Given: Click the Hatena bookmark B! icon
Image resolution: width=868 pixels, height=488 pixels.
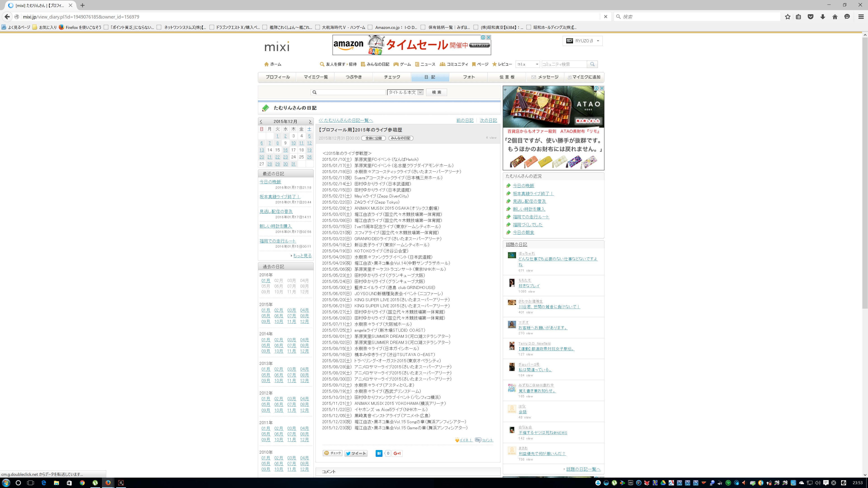Looking at the screenshot, I should pos(379,453).
